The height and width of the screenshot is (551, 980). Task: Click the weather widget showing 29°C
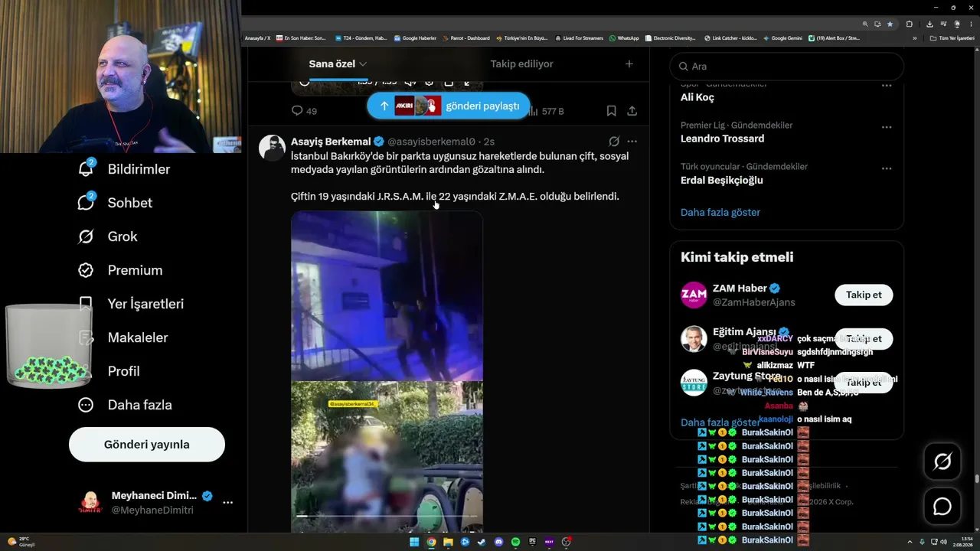pos(20,542)
